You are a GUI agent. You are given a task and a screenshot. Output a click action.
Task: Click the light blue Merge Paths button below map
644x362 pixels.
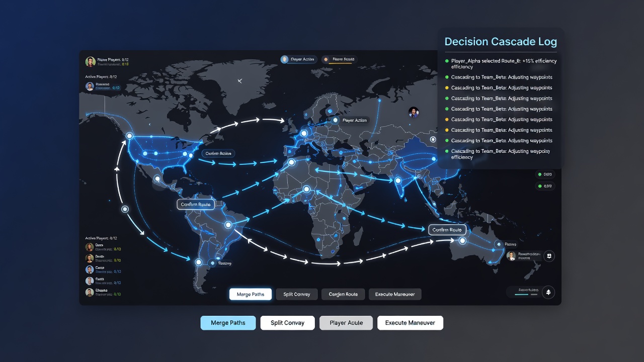(x=228, y=323)
